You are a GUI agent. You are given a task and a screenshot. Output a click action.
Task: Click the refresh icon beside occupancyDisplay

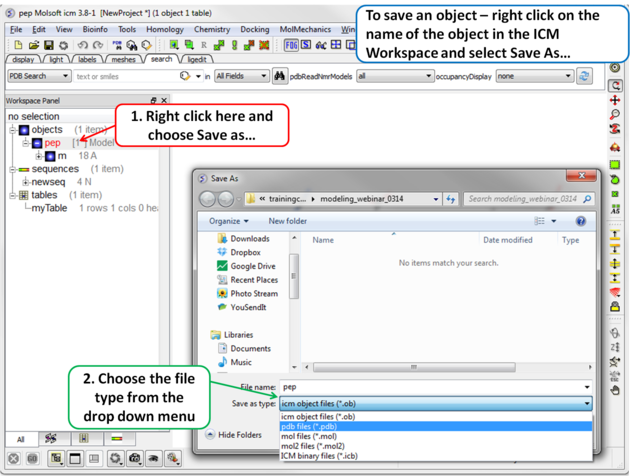[x=584, y=76]
